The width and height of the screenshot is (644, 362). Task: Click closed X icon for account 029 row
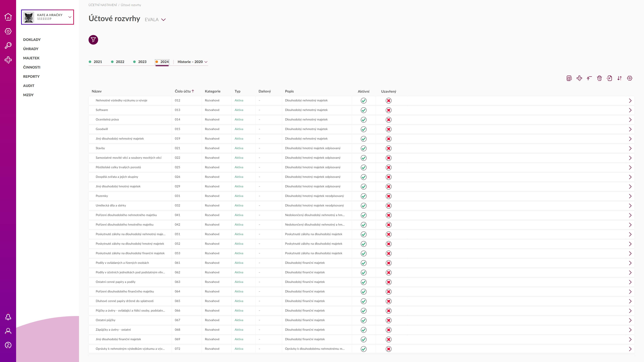coord(389,187)
